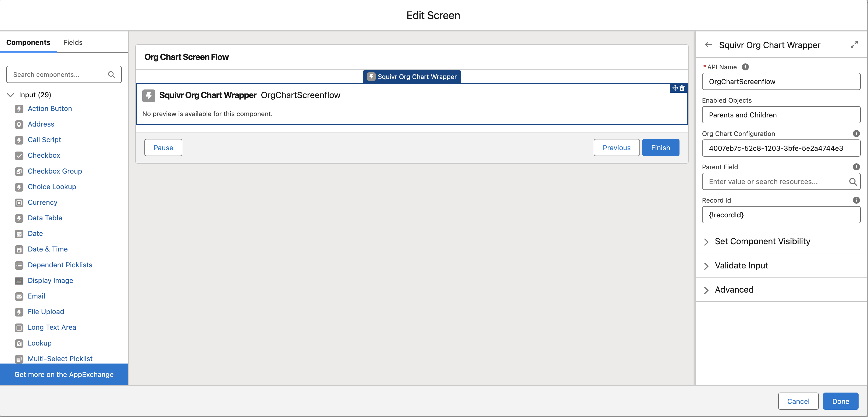Focus the Org Chart Configuration field
This screenshot has height=417, width=868.
pos(781,148)
